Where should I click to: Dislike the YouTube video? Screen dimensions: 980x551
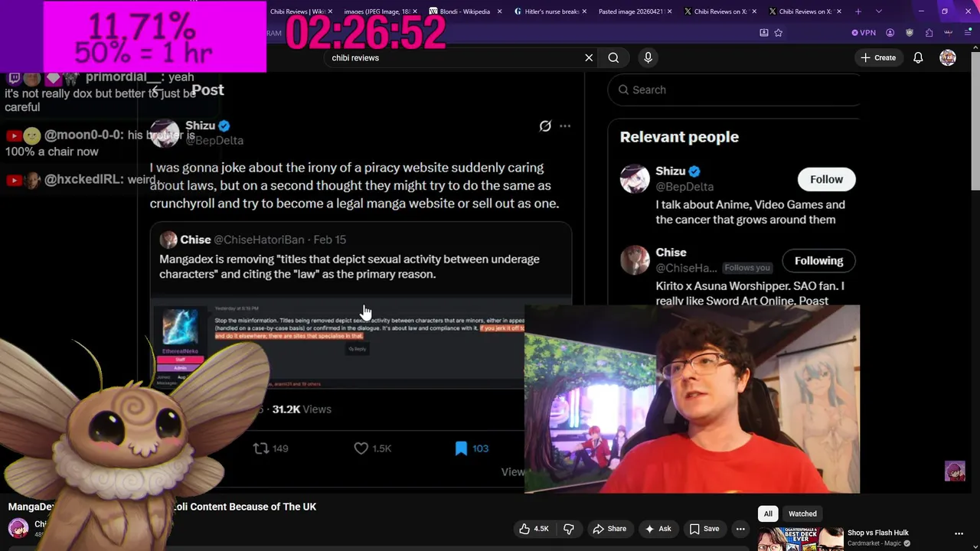pos(569,529)
